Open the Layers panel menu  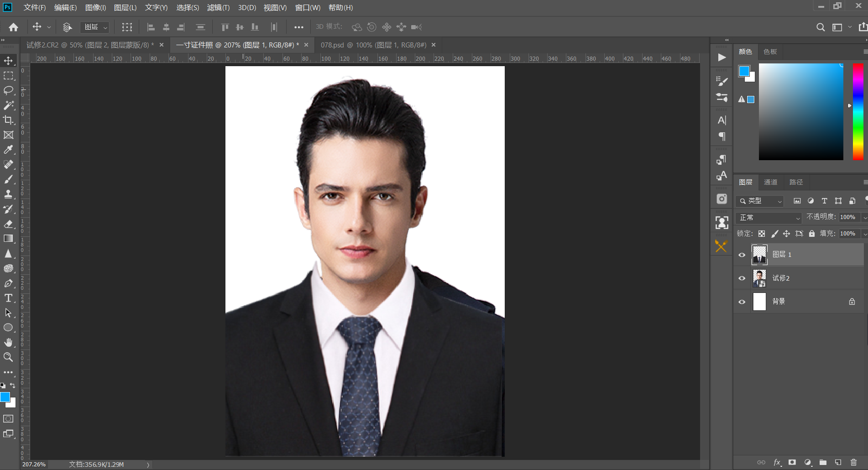point(865,182)
